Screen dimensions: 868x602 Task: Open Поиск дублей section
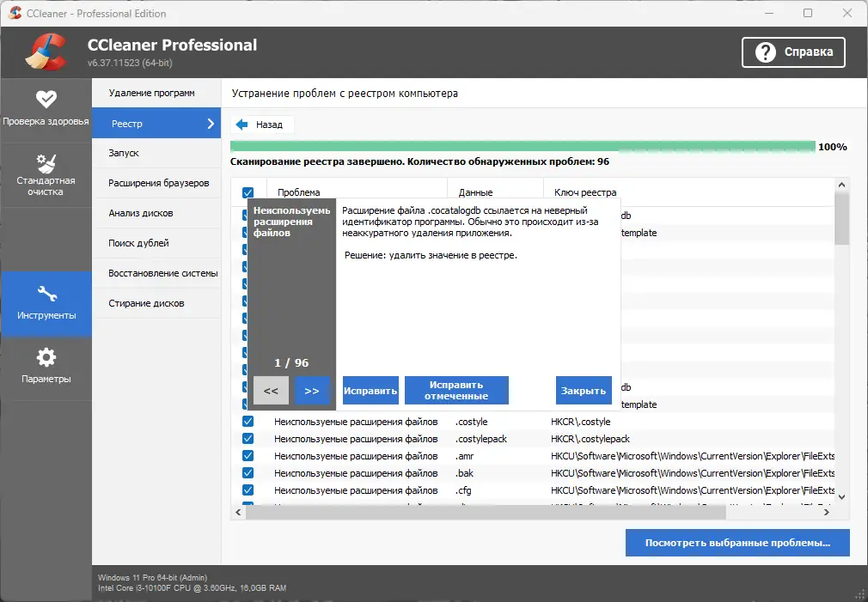(x=156, y=243)
